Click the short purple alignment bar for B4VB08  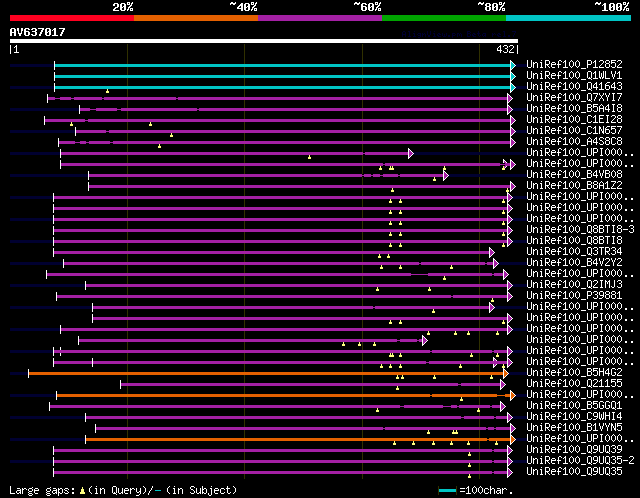pyautogui.click(x=266, y=176)
